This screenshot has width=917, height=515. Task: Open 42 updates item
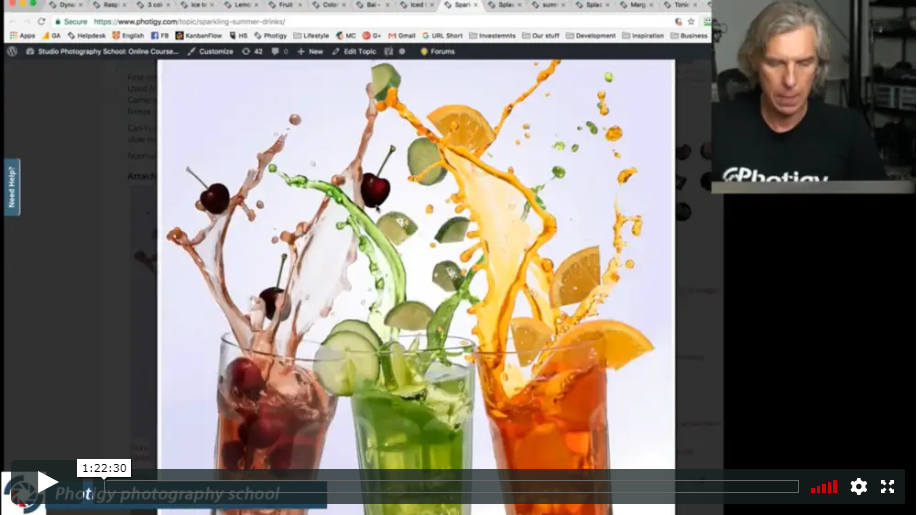253,51
